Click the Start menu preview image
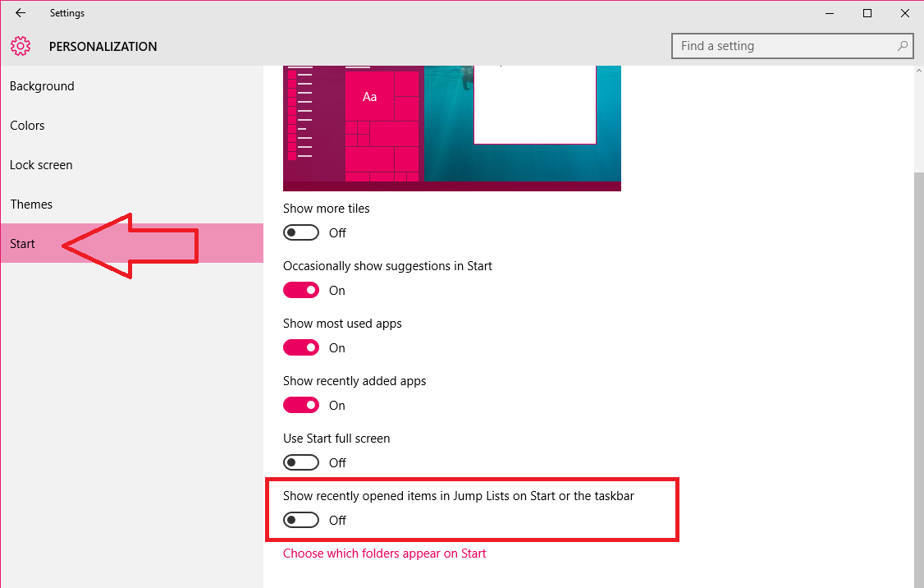This screenshot has height=588, width=924. tap(451, 131)
